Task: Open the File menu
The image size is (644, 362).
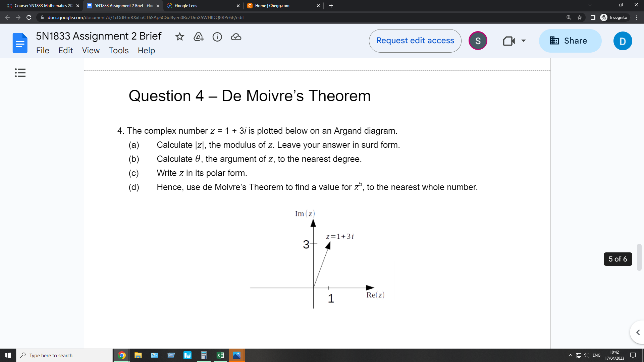Action: 43,51
